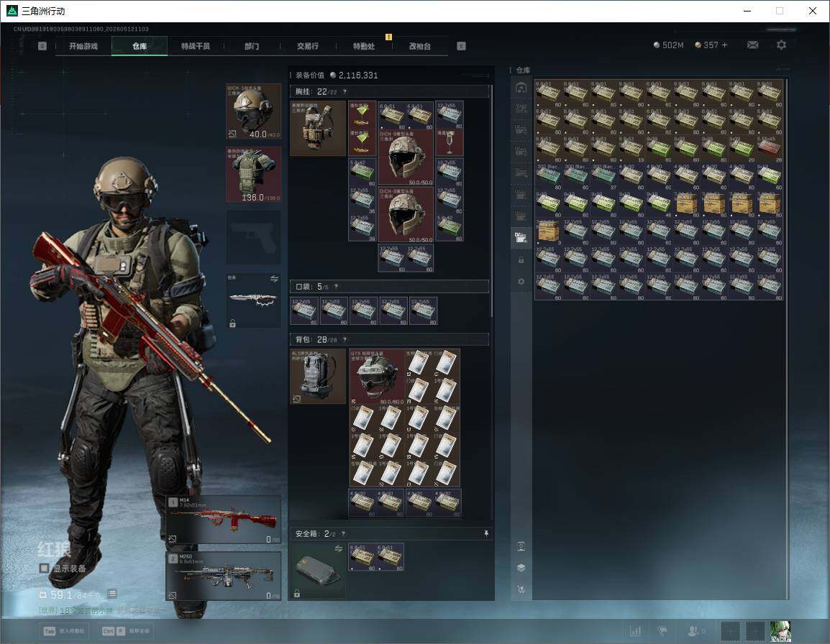Click the empty pistol slot
Viewport: 830px width, 644px height.
254,237
